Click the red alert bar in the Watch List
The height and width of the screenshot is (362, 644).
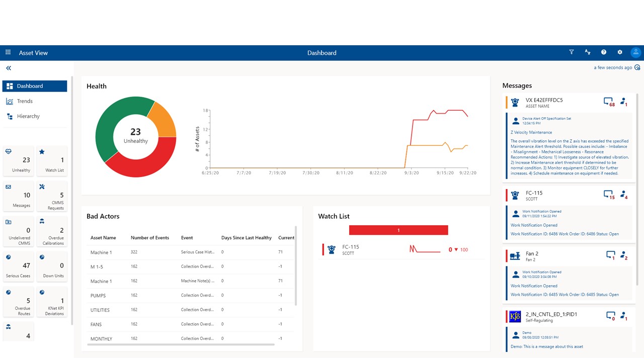pos(398,230)
